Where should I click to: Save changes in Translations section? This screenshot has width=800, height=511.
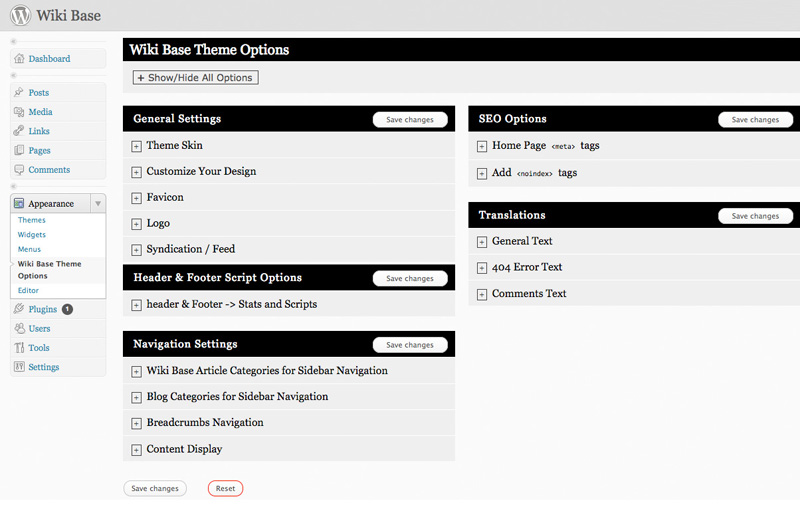(x=755, y=216)
